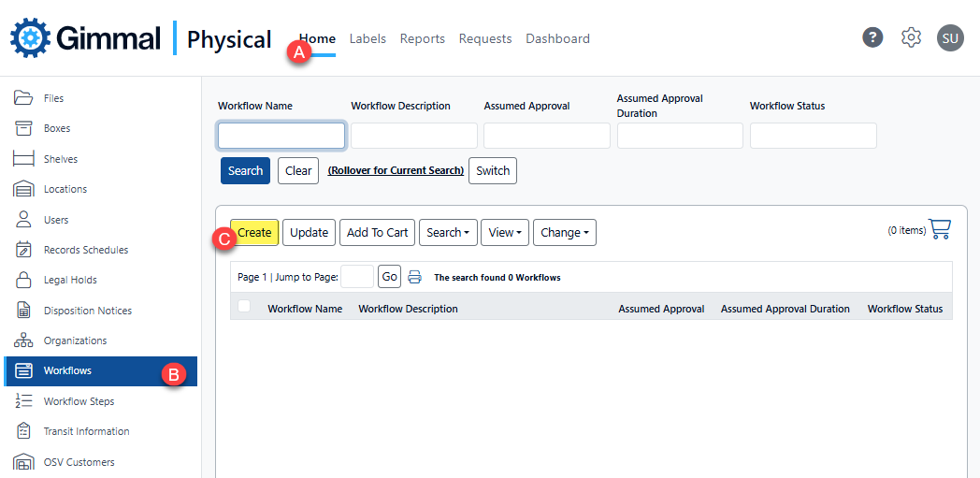980x478 pixels.
Task: Click the Workflow Name input field
Action: tap(281, 136)
